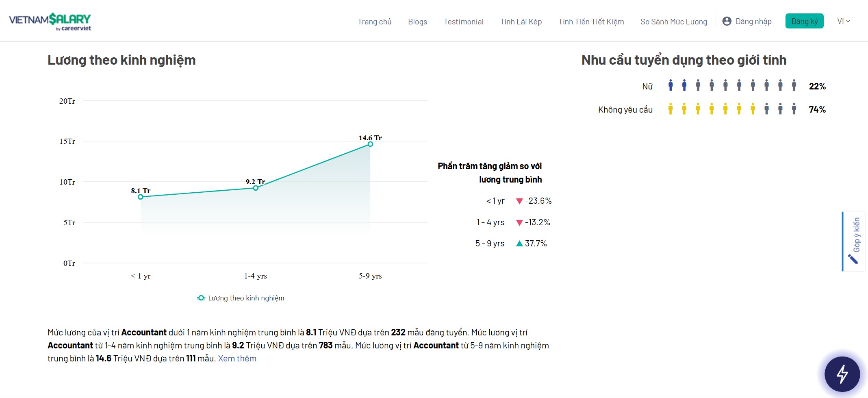This screenshot has height=398, width=868.
Task: Open Tính Lãi Kép calculator
Action: point(521,22)
